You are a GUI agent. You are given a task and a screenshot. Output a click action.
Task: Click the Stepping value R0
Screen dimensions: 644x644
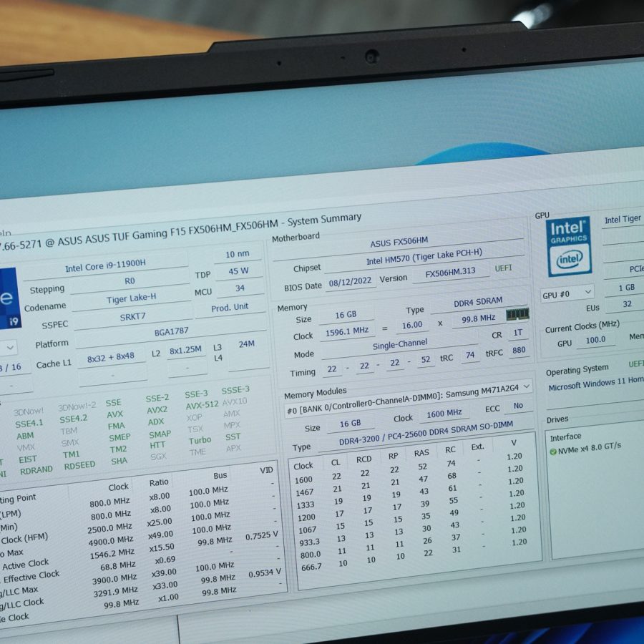(130, 281)
